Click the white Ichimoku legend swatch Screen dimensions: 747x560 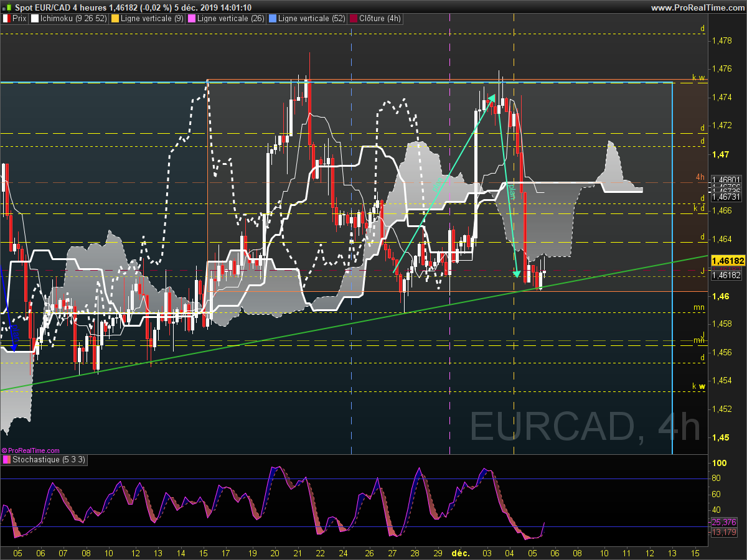[34, 19]
